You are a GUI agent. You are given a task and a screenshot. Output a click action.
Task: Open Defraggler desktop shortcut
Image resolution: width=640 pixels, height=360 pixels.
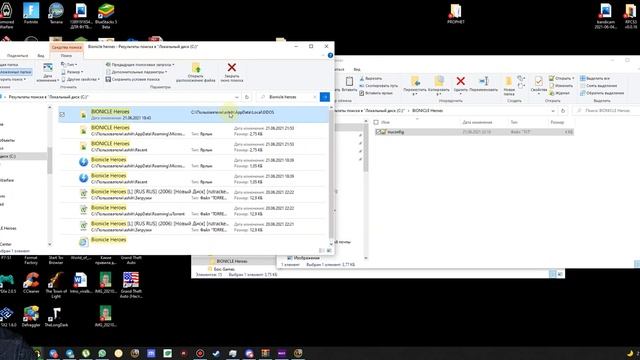click(x=31, y=316)
